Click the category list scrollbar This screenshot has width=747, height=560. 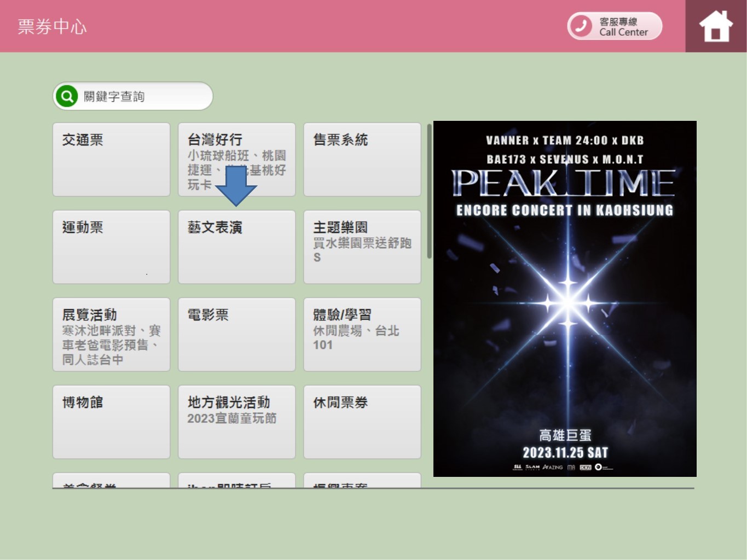coord(430,191)
